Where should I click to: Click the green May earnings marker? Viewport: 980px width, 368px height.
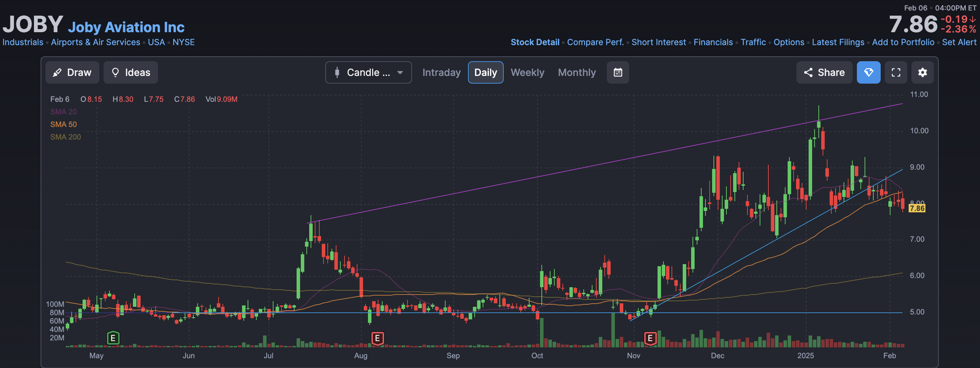point(113,338)
